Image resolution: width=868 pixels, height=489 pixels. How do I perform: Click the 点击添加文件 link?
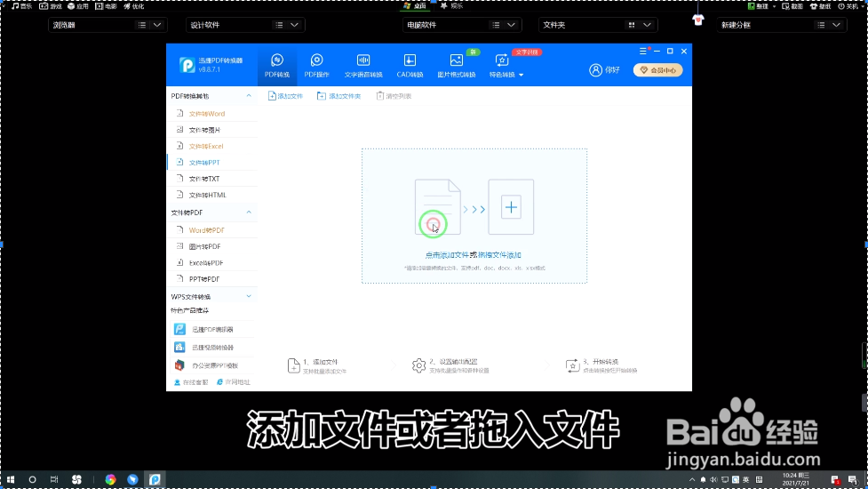coord(447,255)
